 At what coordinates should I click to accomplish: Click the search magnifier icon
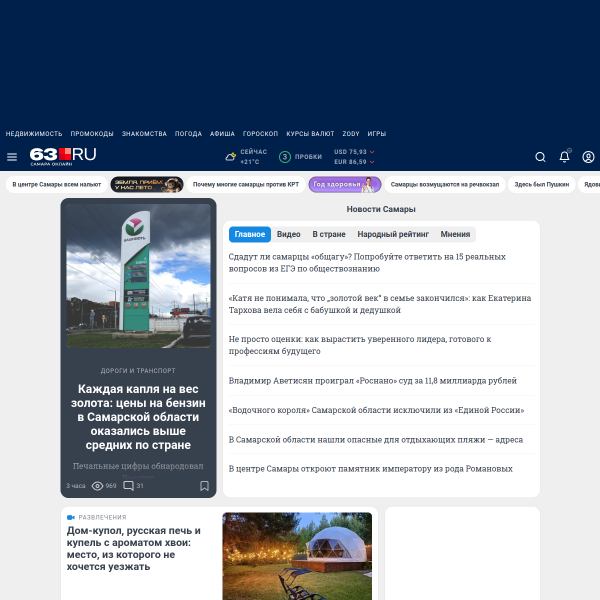pyautogui.click(x=540, y=157)
